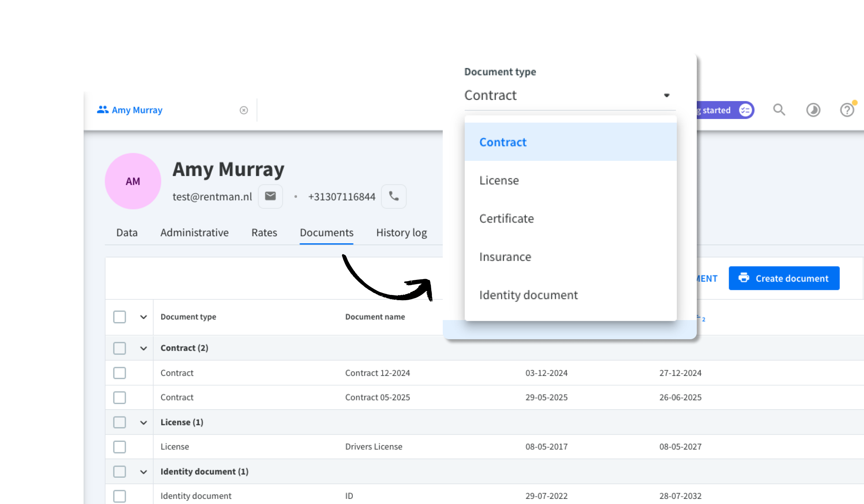Image resolution: width=864 pixels, height=504 pixels.
Task: Click the 08-05-2027 date cell
Action: click(x=680, y=447)
